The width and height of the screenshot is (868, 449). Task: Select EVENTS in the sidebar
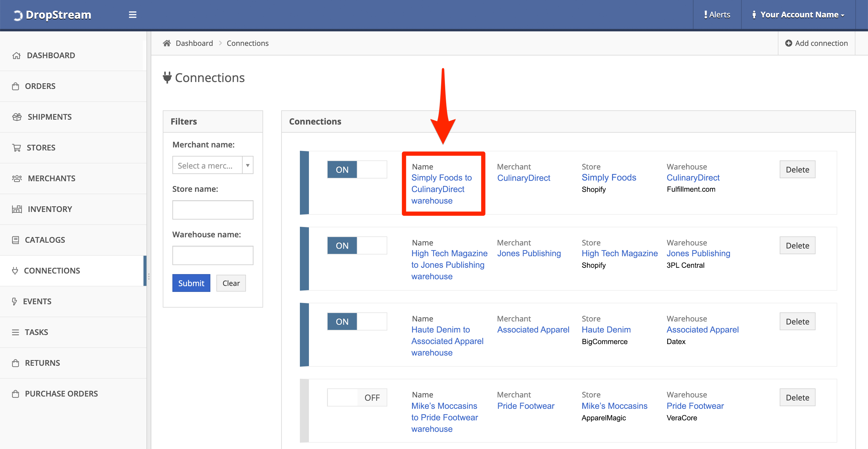click(x=73, y=301)
